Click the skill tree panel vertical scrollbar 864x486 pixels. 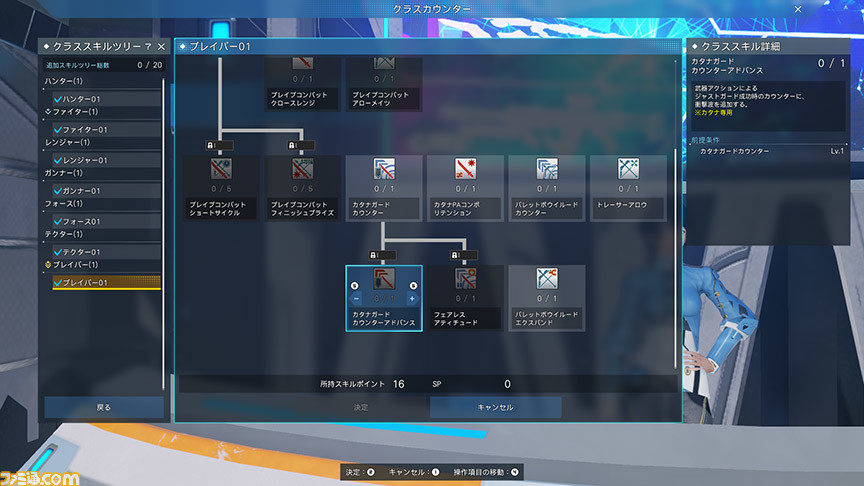coord(675,259)
